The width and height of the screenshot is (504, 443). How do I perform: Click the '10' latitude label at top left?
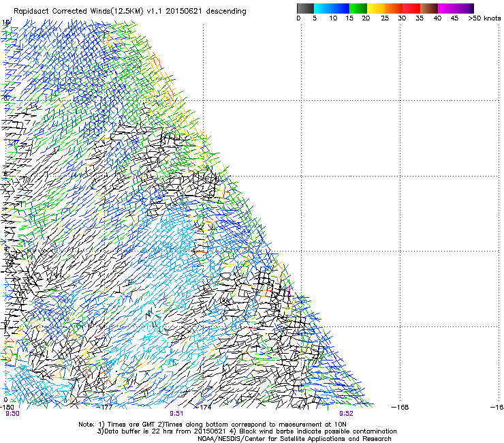[5, 22]
